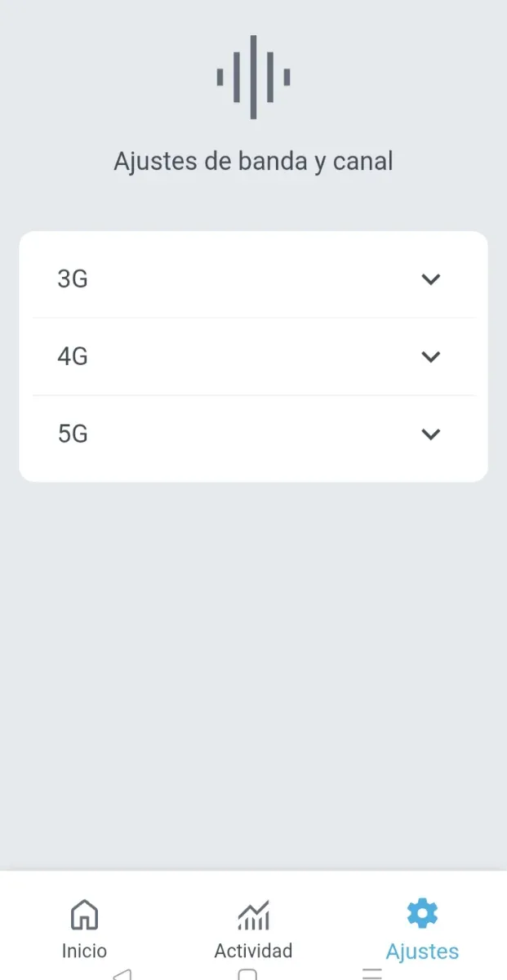The height and width of the screenshot is (980, 507).
Task: Click the signal bars logo above the title
Action: coord(253,76)
